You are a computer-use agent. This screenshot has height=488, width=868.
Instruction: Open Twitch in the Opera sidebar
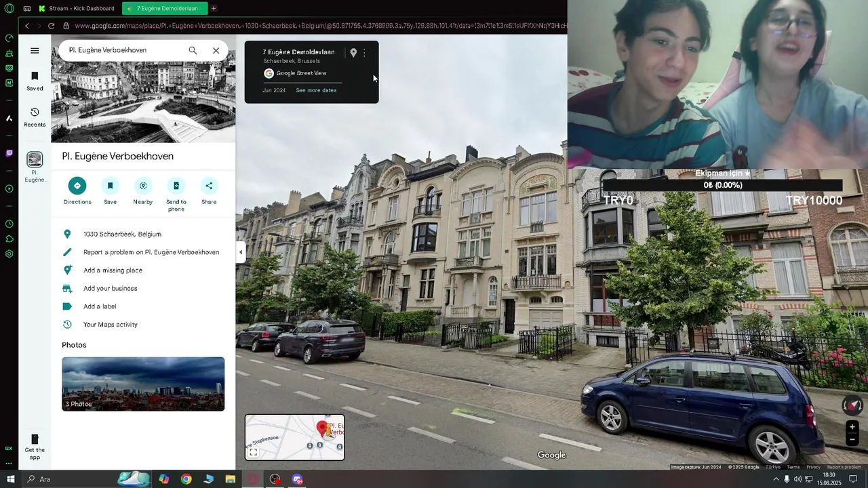point(9,153)
